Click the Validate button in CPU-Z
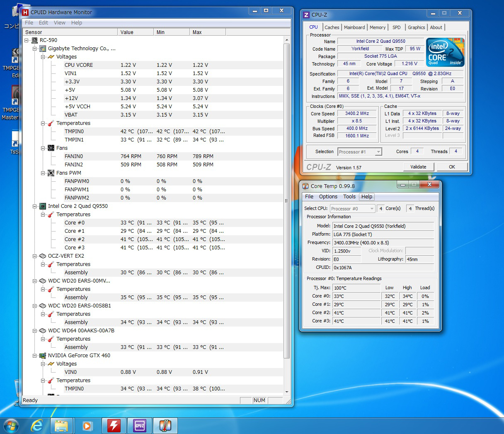 coord(418,167)
